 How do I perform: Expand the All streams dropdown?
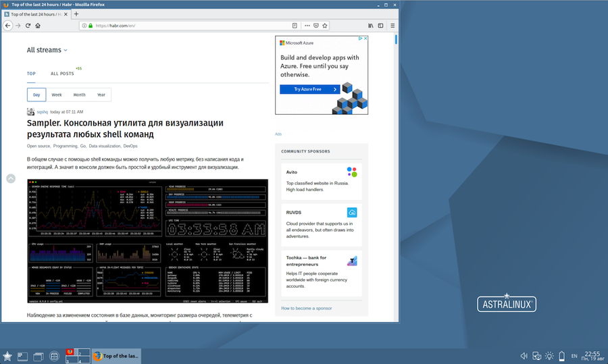[x=47, y=50]
